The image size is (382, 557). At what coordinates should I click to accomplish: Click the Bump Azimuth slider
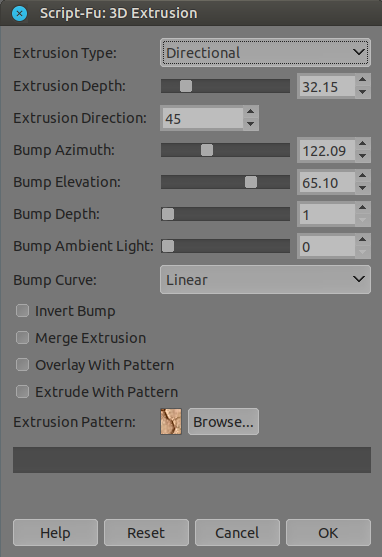coord(225,150)
